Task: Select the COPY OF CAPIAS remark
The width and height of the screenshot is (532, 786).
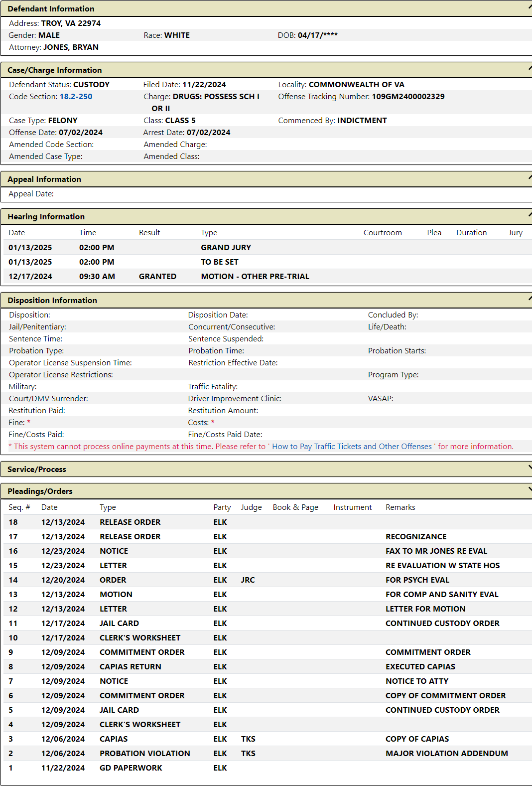Action: click(417, 739)
